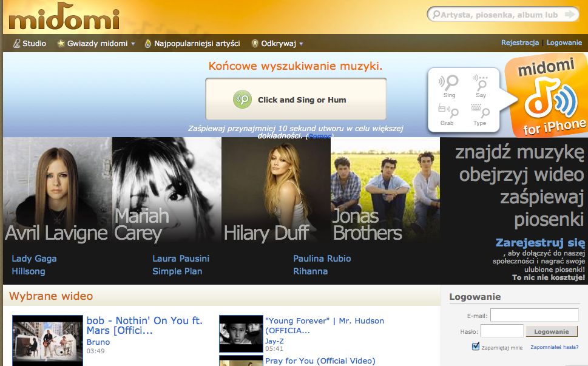Viewport: 588px width, 366px height.
Task: Open the Laura Pausini artist link
Action: [181, 259]
